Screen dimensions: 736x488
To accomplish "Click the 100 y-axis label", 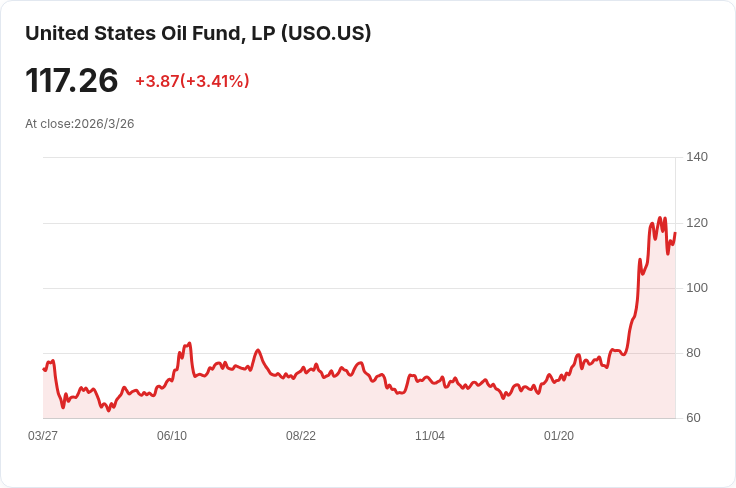I will 697,288.
